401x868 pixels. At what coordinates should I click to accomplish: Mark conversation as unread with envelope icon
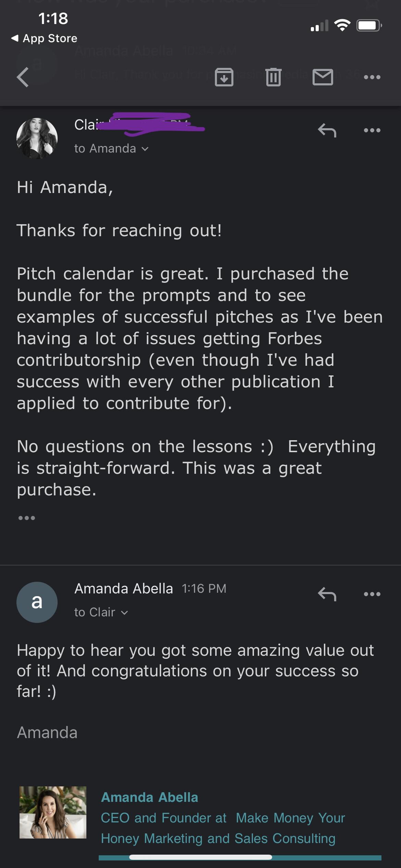323,77
